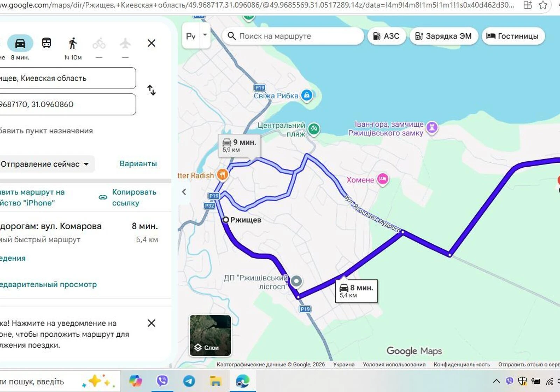Screen dimensions: 560x392
Task: Click the Гостиницы hotels chip
Action: (x=513, y=36)
